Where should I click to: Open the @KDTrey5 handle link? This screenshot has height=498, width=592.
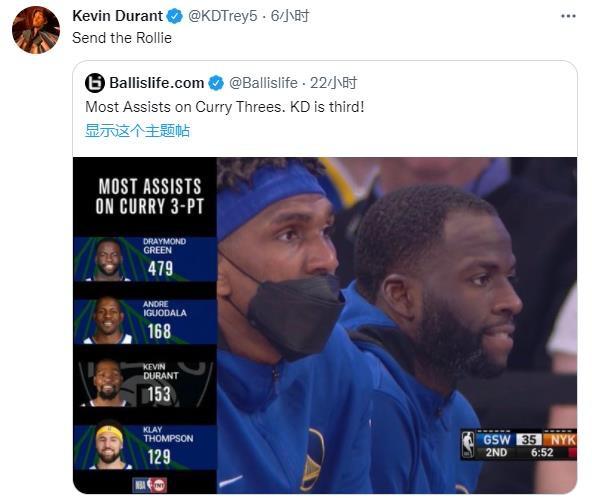(x=222, y=16)
